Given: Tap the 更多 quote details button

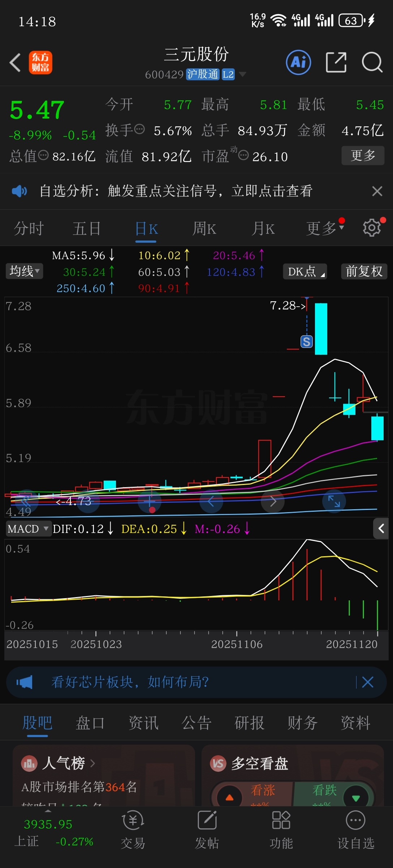Looking at the screenshot, I should 363,156.
